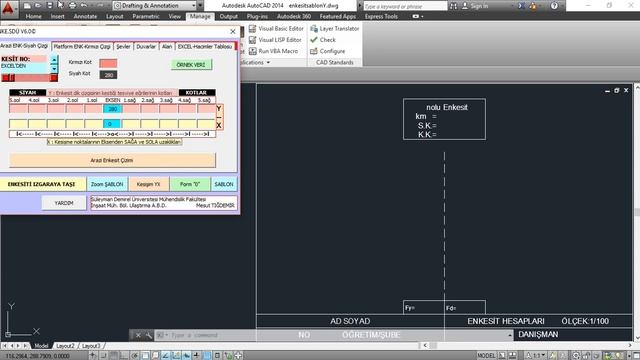Select the EXCEL-Hacimler Tablosu tab

(205, 47)
